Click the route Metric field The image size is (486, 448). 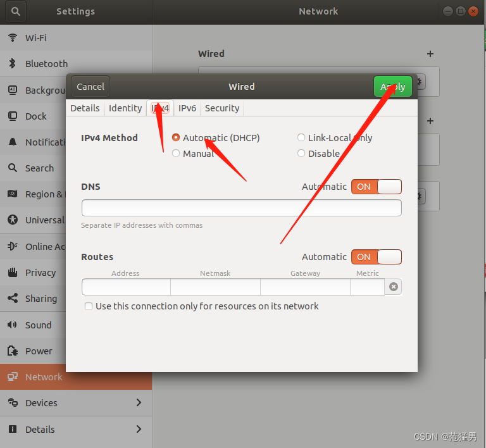pyautogui.click(x=368, y=287)
